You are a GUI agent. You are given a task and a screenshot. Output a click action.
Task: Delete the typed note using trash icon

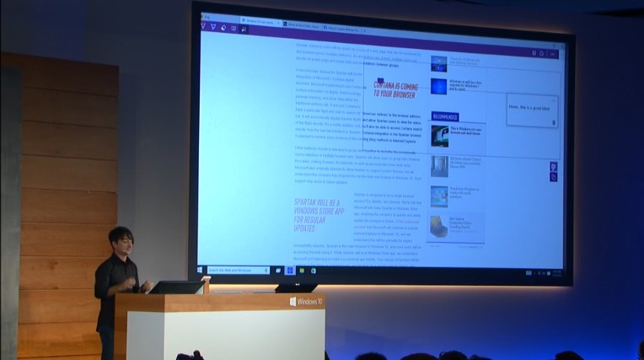(554, 122)
